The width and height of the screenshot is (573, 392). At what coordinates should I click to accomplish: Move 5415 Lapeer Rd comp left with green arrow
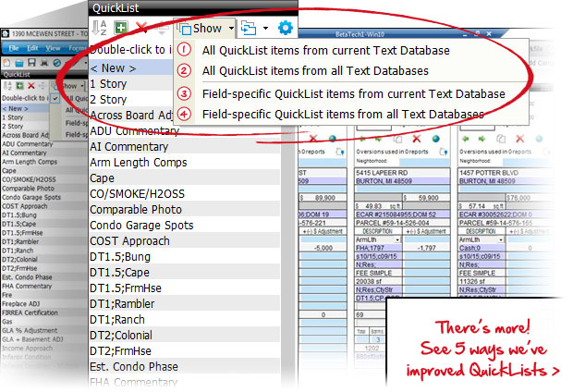(362, 139)
